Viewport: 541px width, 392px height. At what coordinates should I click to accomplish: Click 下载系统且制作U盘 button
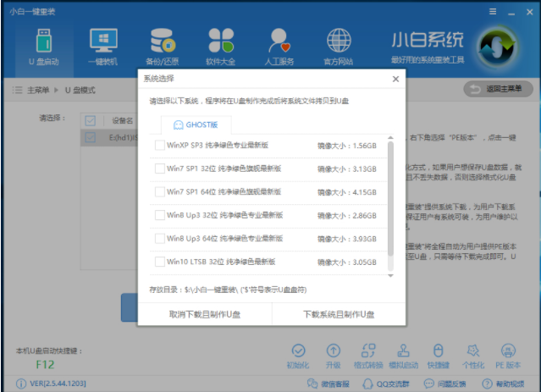click(x=339, y=314)
